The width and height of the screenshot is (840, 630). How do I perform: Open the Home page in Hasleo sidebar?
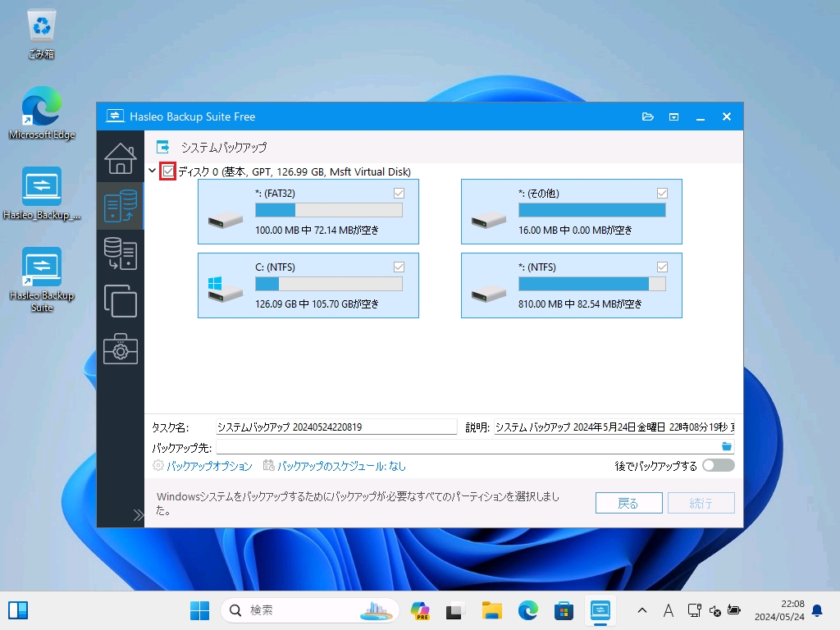tap(120, 158)
